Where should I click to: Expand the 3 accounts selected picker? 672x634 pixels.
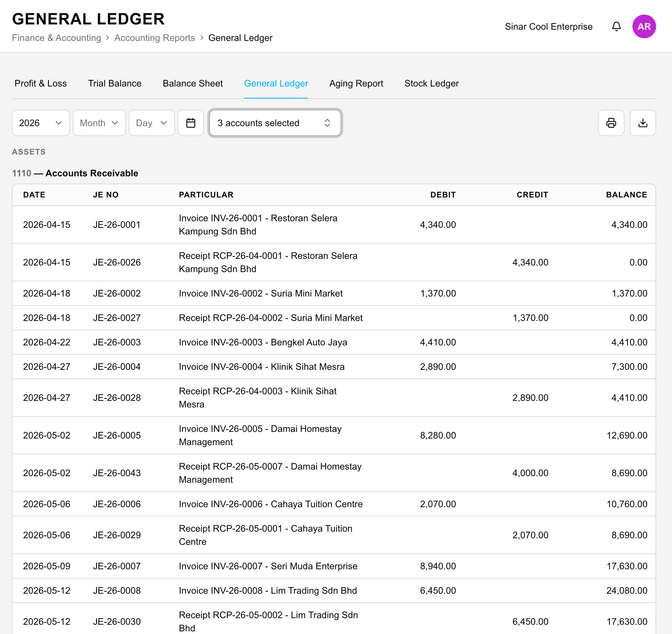(275, 123)
